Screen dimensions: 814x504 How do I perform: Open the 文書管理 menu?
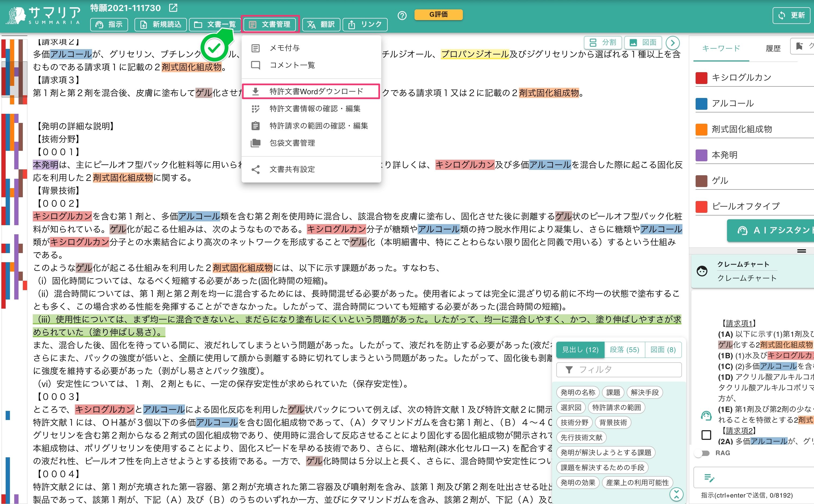[270, 24]
